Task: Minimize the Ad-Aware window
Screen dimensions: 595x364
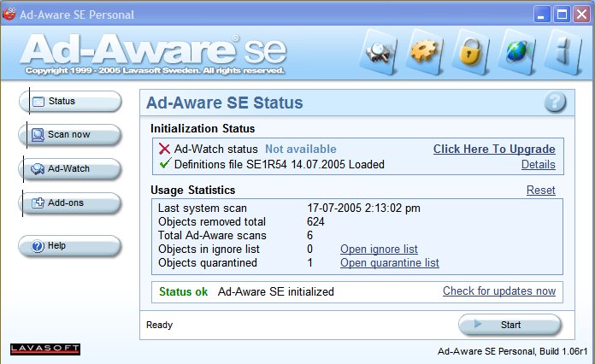Action: pos(541,15)
